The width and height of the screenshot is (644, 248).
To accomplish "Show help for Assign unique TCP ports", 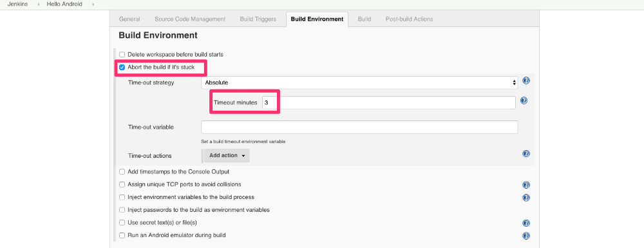I will 526,185.
